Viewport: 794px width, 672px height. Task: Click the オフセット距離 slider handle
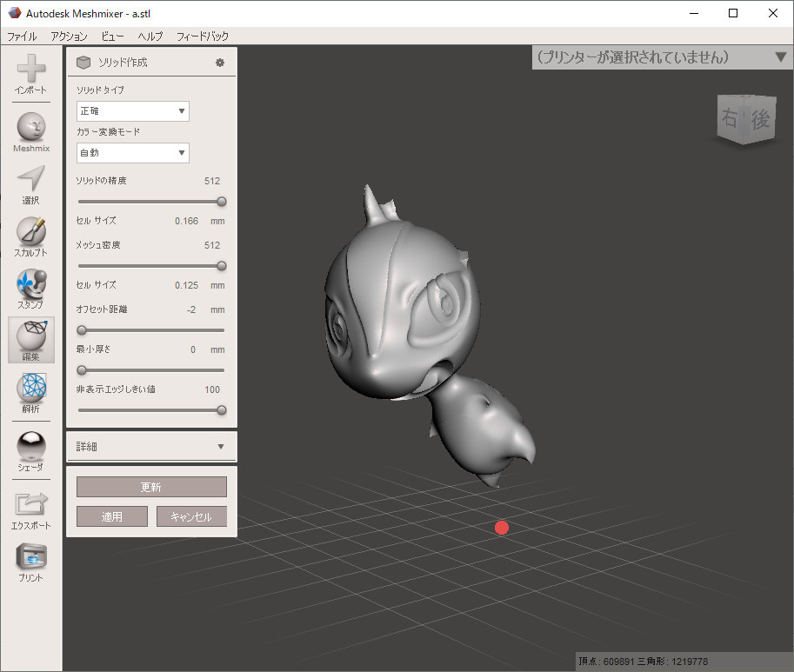pos(82,330)
